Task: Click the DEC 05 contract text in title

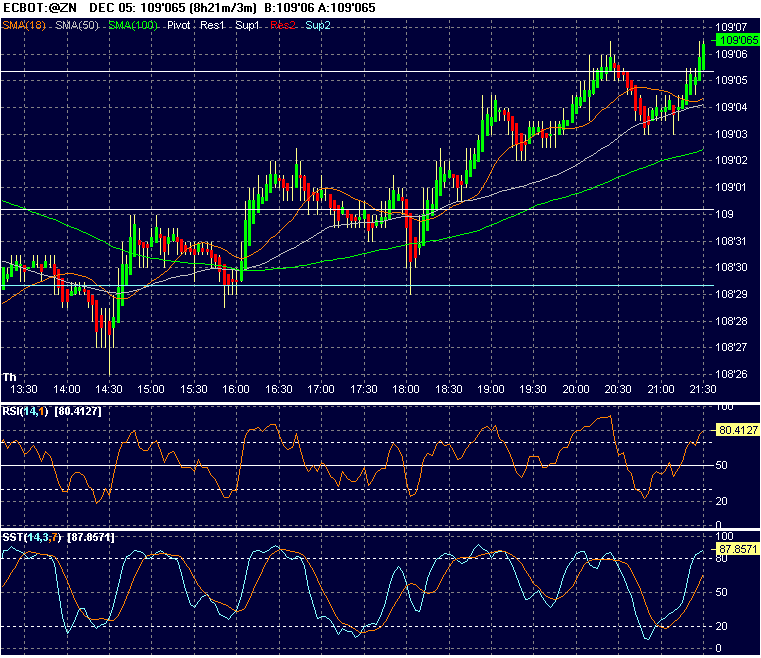Action: pyautogui.click(x=112, y=8)
